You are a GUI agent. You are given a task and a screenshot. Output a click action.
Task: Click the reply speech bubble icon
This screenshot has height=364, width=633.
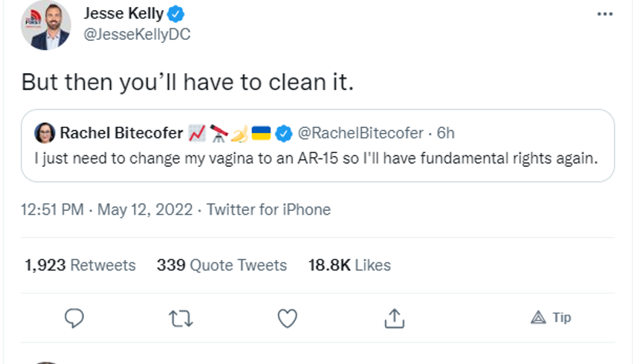pos(74,318)
